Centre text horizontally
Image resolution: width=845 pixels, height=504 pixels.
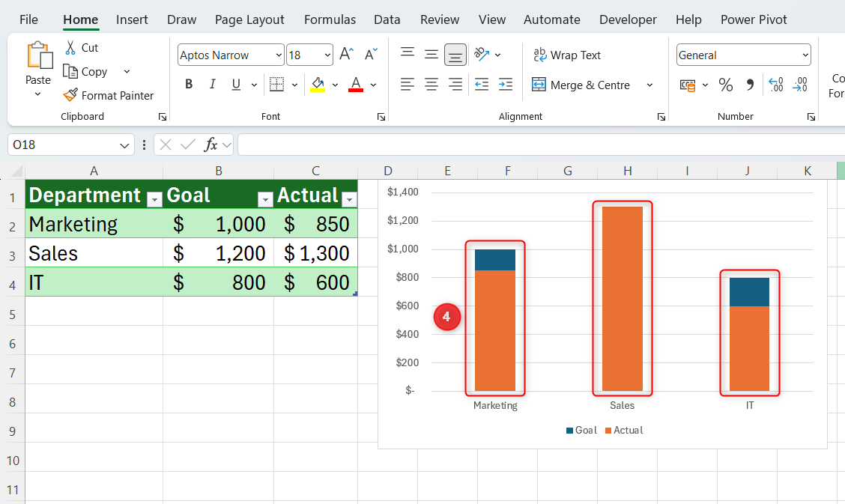tap(431, 85)
